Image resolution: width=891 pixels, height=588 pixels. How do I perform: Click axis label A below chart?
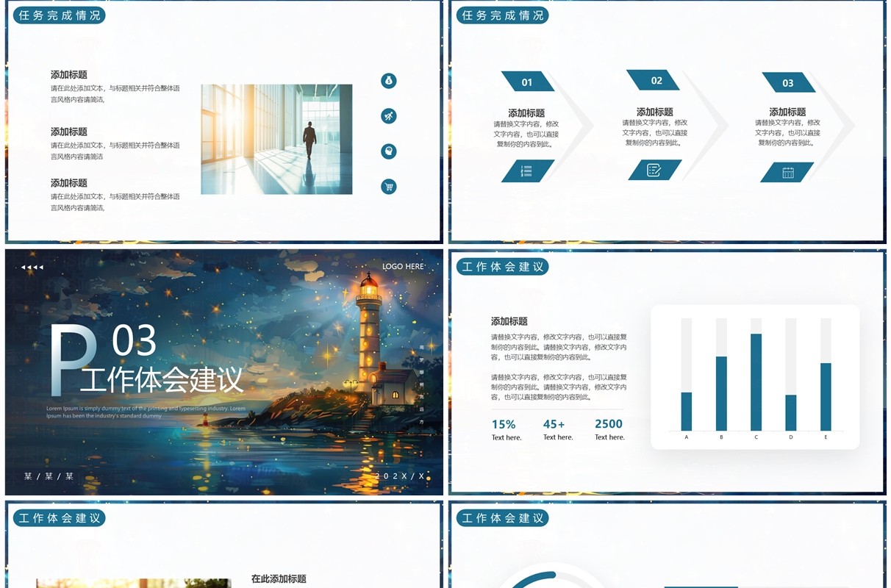point(687,437)
